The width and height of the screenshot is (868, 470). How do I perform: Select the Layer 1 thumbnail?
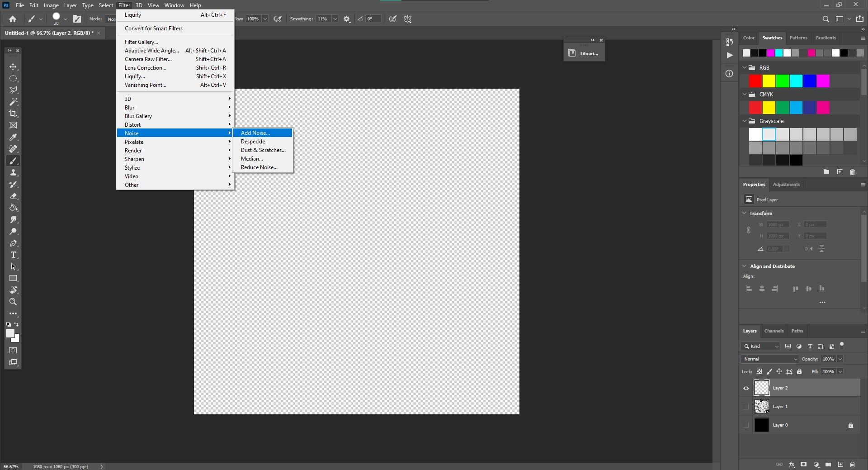(x=761, y=407)
